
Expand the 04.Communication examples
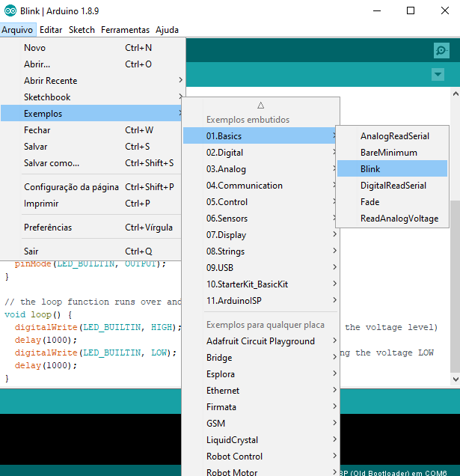[x=260, y=185]
